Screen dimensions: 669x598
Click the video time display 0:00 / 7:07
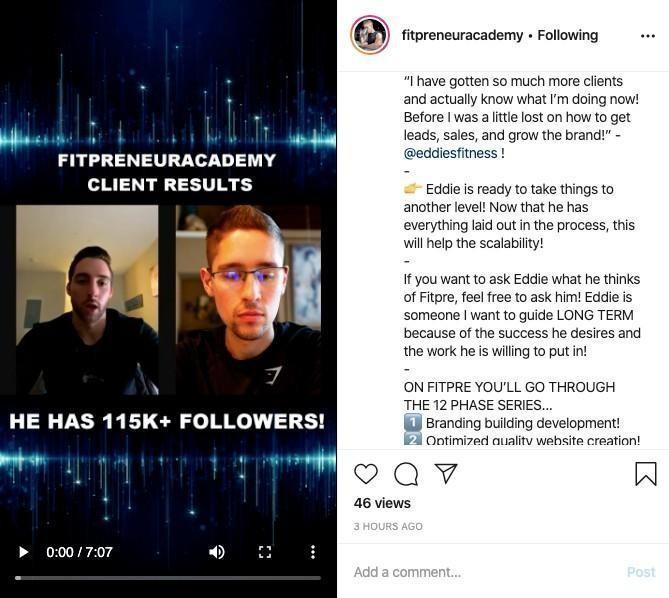pyautogui.click(x=79, y=552)
